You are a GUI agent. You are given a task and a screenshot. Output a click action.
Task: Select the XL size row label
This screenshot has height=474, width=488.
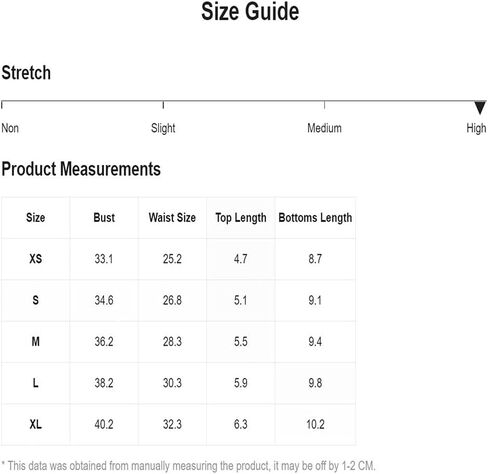36,424
